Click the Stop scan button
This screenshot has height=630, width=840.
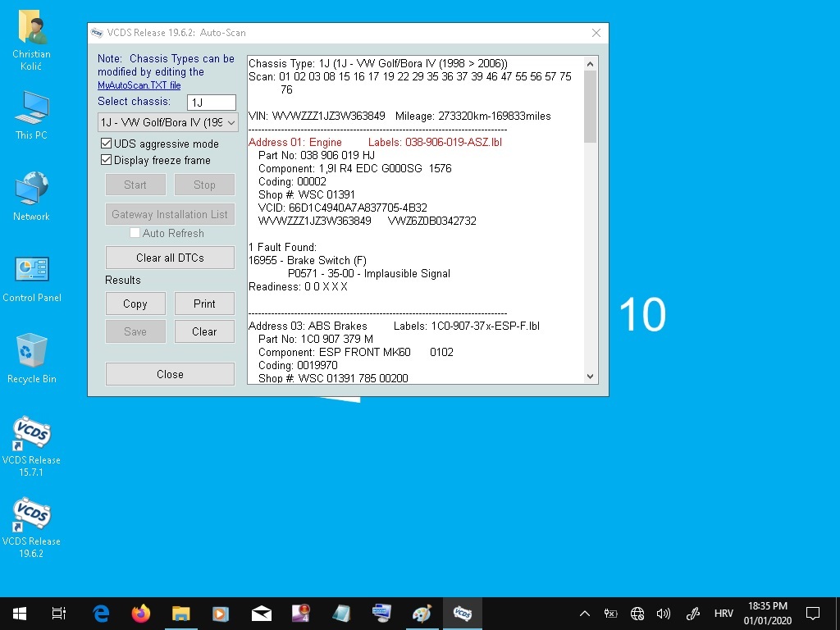click(204, 185)
